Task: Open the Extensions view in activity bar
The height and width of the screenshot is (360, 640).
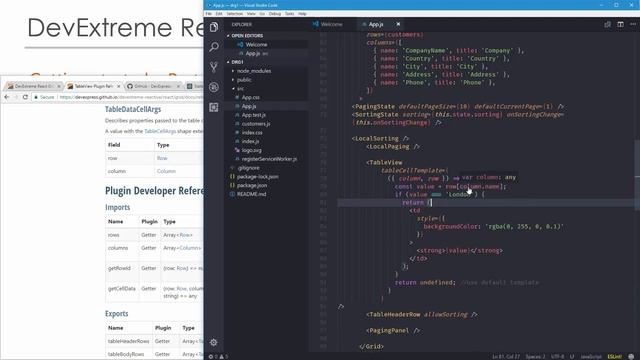Action: [214, 107]
